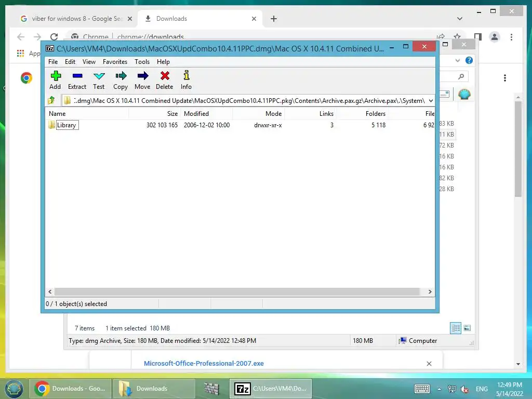Click the muted volume tray icon
Image resolution: width=532 pixels, height=399 pixels.
[464, 389]
